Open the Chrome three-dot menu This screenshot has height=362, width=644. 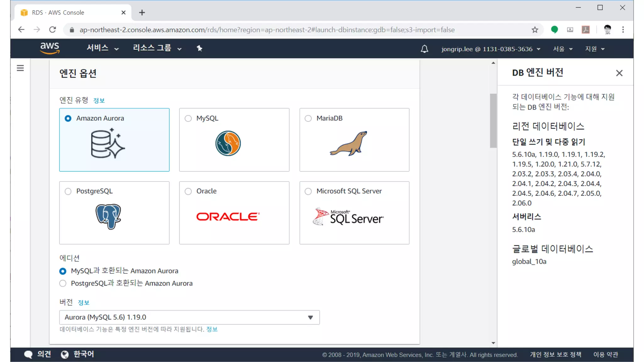tap(623, 30)
